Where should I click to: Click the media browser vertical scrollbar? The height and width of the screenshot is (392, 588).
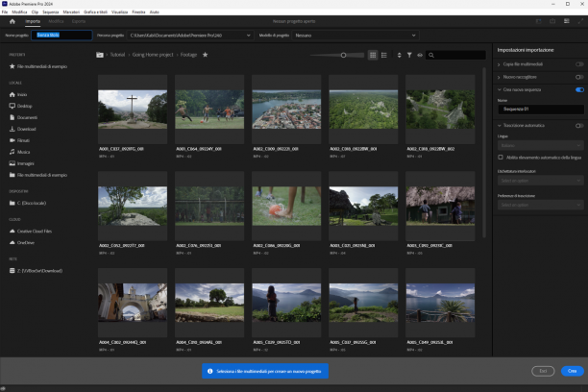pyautogui.click(x=484, y=153)
